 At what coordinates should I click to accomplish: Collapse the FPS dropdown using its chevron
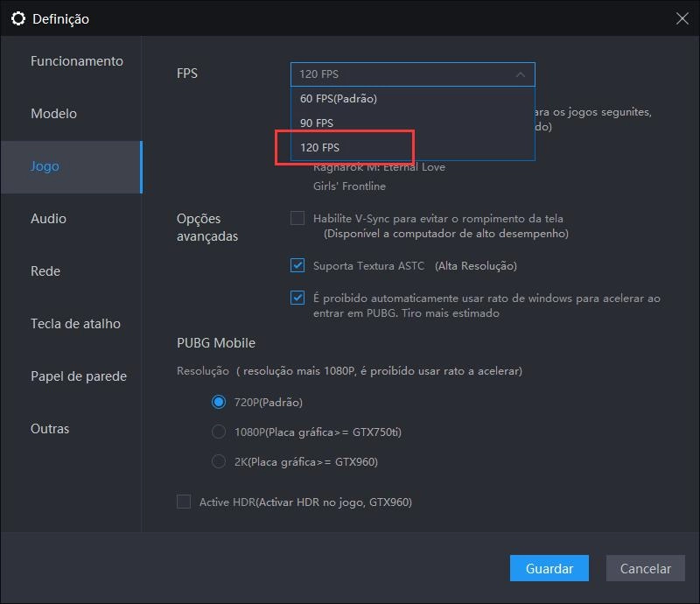point(520,74)
